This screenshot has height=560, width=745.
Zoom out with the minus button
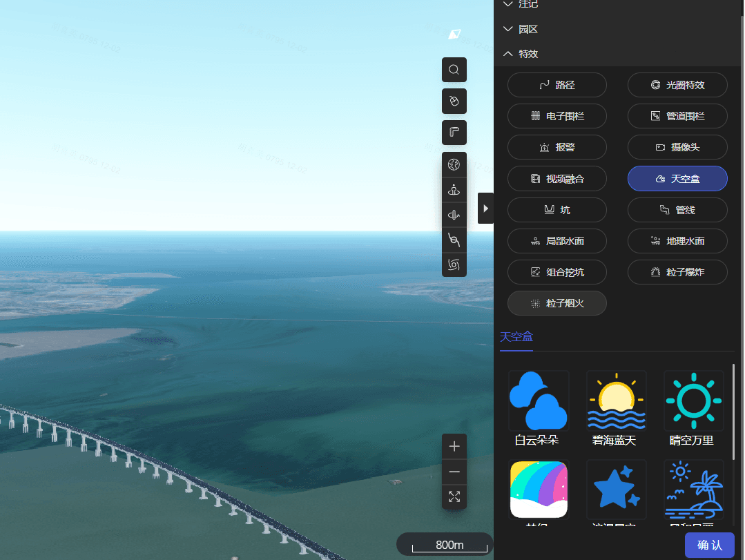tap(454, 472)
